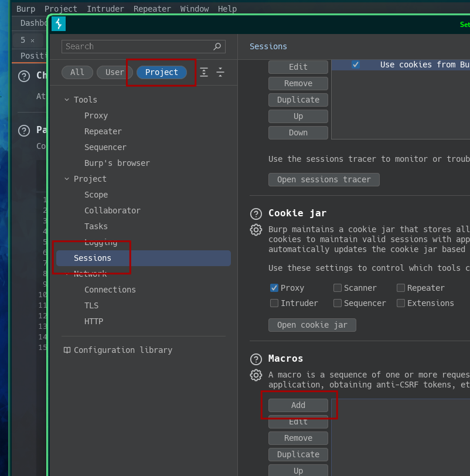Open the TLS settings page

pyautogui.click(x=91, y=305)
